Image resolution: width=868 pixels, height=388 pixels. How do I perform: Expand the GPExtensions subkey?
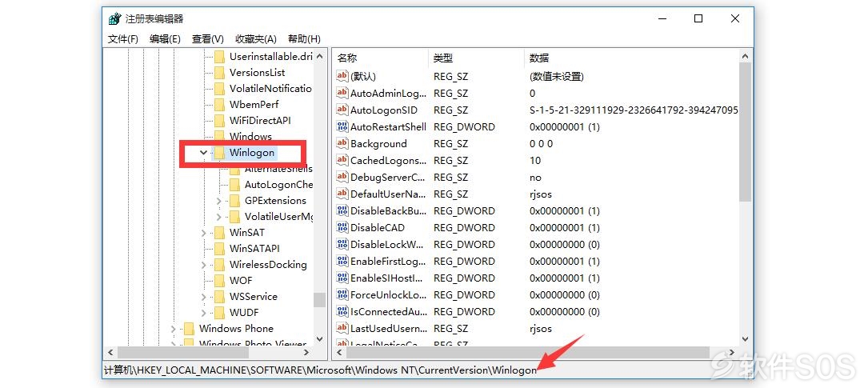pyautogui.click(x=219, y=201)
